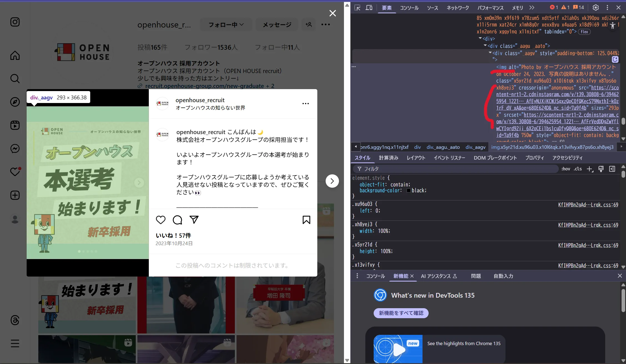This screenshot has height=364, width=626.
Task: Open Reels icon in the sidebar
Action: pos(15,125)
